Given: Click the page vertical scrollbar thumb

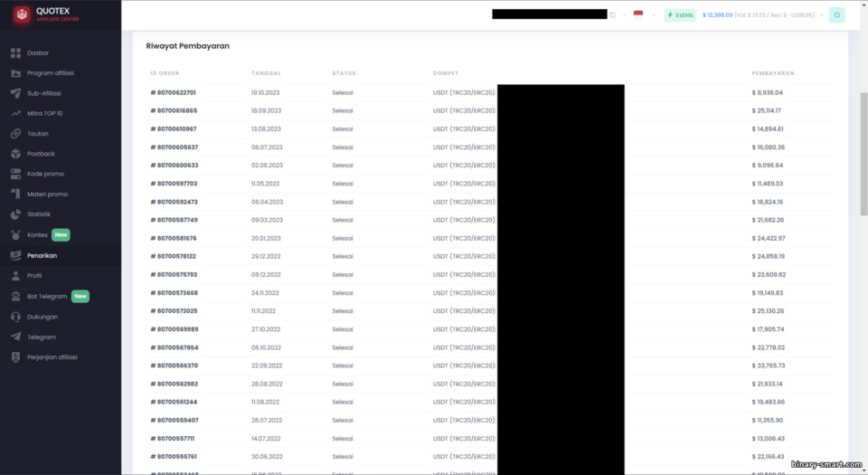Looking at the screenshot, I should (863, 154).
